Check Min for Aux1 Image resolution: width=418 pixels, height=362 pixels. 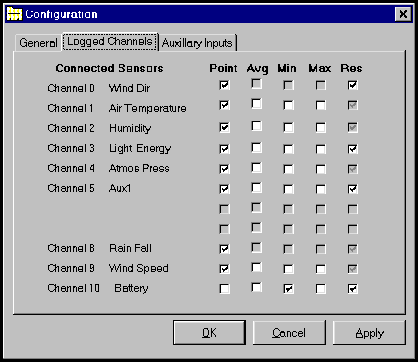coord(289,189)
